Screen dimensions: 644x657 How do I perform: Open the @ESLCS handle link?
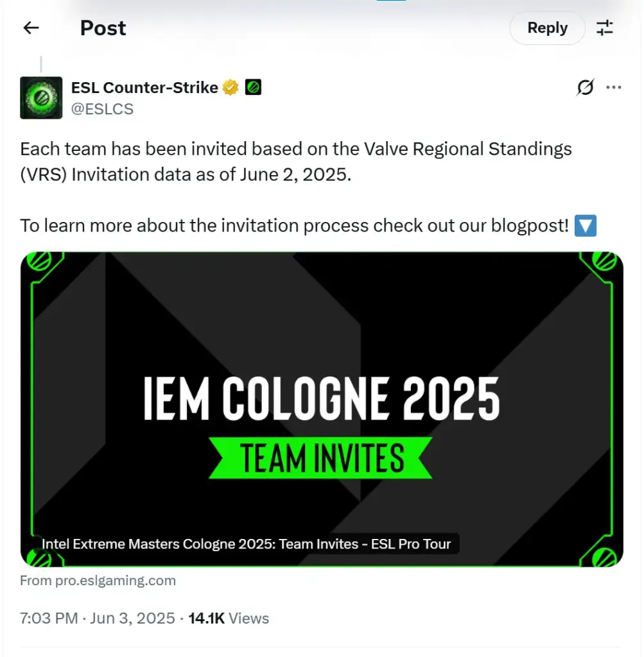[x=102, y=109]
